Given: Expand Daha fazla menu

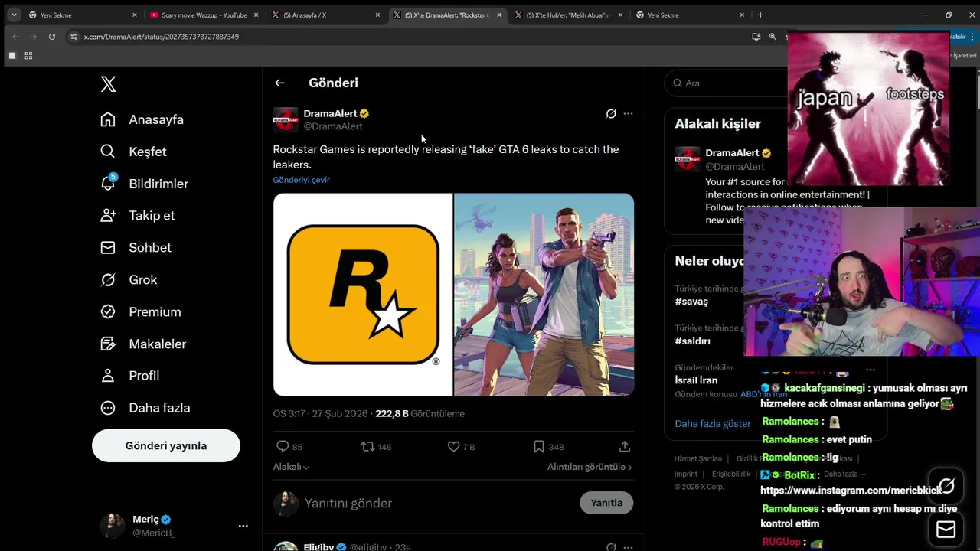Looking at the screenshot, I should 145,408.
